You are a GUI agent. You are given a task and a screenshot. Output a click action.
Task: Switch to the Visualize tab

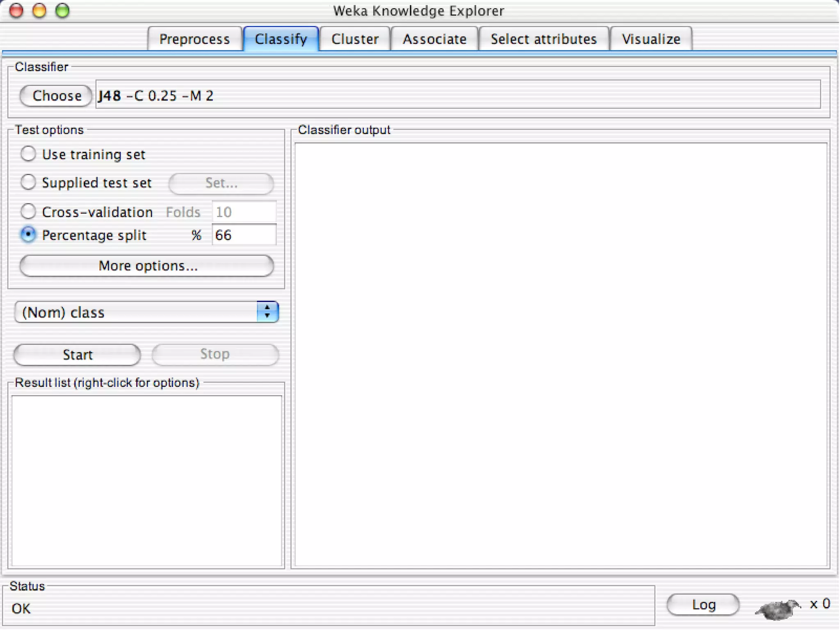tap(651, 39)
